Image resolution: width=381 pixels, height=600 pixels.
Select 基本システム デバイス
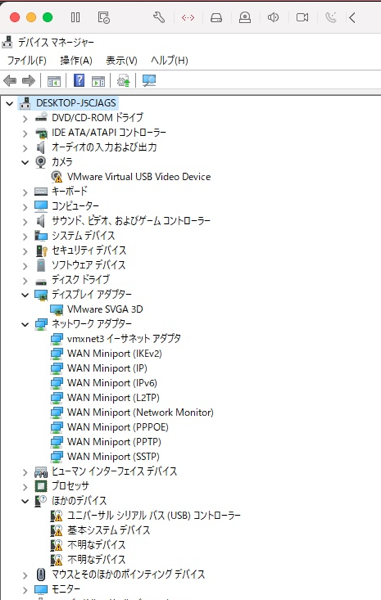[x=109, y=530]
